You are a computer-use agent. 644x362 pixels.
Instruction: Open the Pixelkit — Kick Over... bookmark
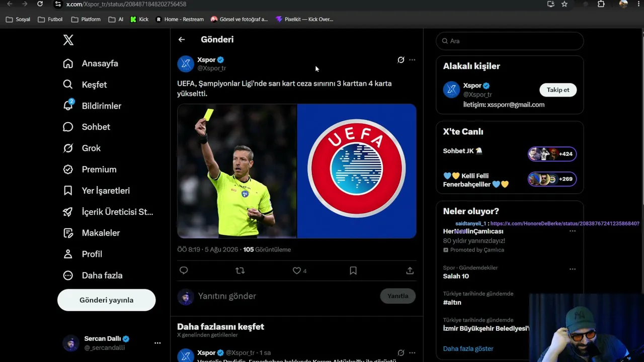[304, 20]
